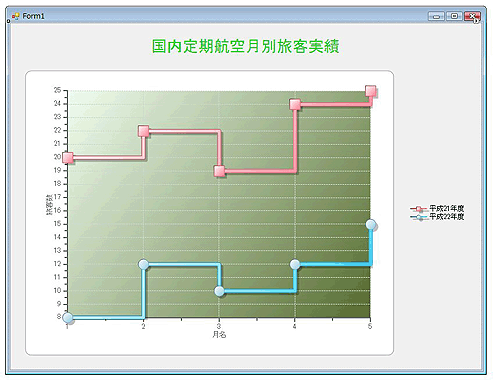Click the 平成22年度 legend entry
The width and height of the screenshot is (500, 380).
[x=437, y=217]
